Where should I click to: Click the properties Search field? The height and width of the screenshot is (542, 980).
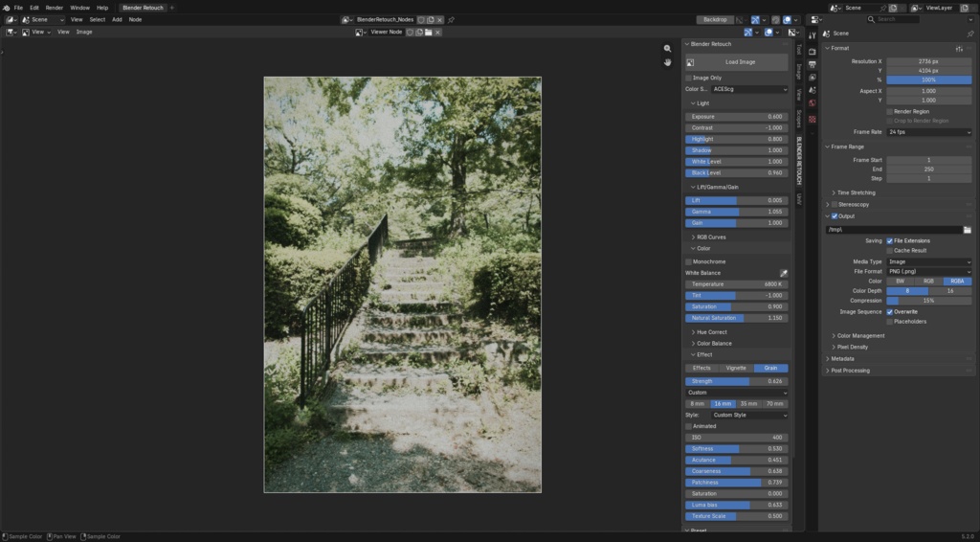click(893, 20)
